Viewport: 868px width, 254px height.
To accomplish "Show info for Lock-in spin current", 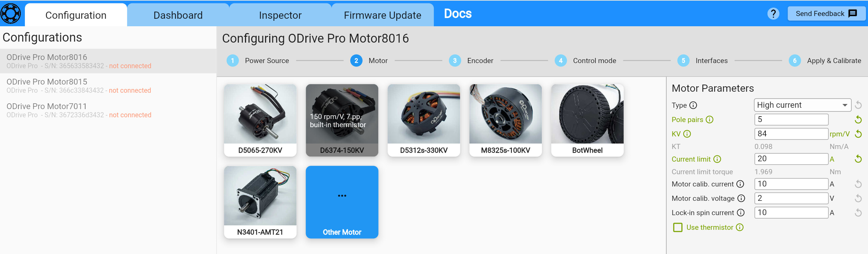I will pos(741,213).
